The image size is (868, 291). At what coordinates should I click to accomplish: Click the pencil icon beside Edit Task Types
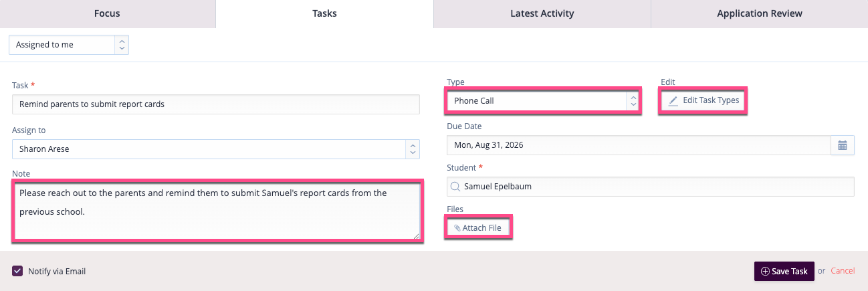point(673,100)
